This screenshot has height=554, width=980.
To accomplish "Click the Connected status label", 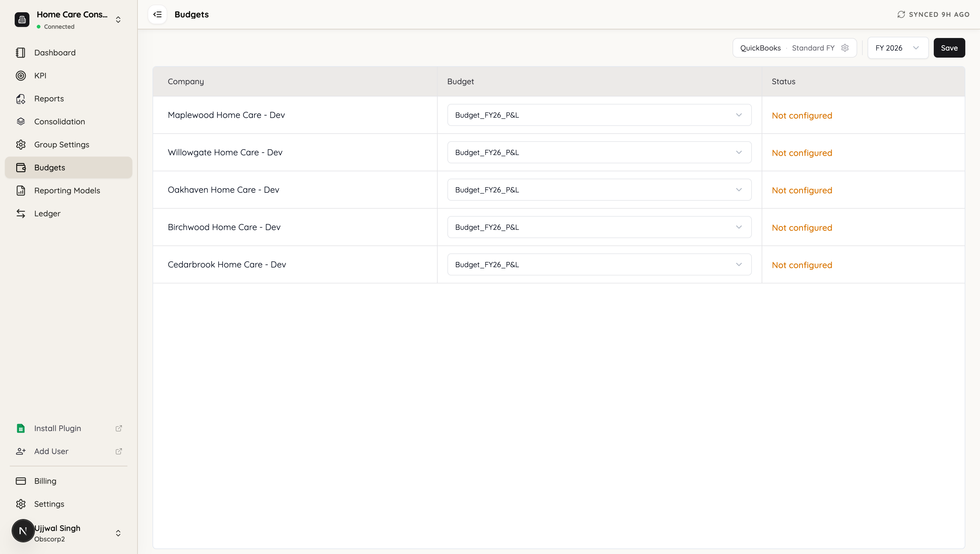I will (59, 27).
